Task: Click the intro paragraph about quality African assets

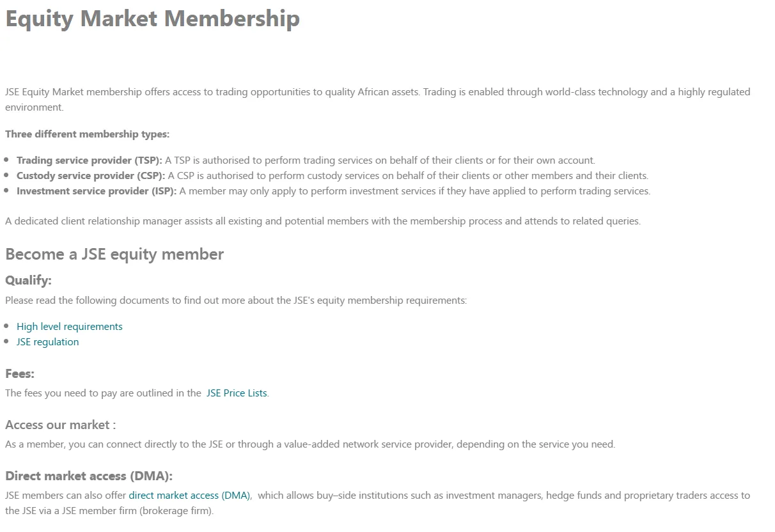Action: tap(377, 93)
